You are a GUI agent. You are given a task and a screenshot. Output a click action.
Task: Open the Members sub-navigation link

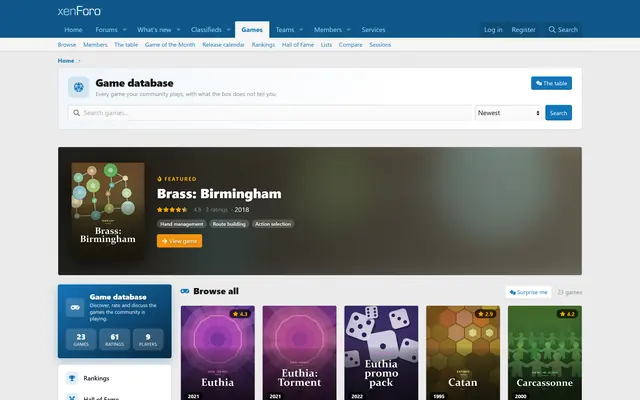(95, 45)
